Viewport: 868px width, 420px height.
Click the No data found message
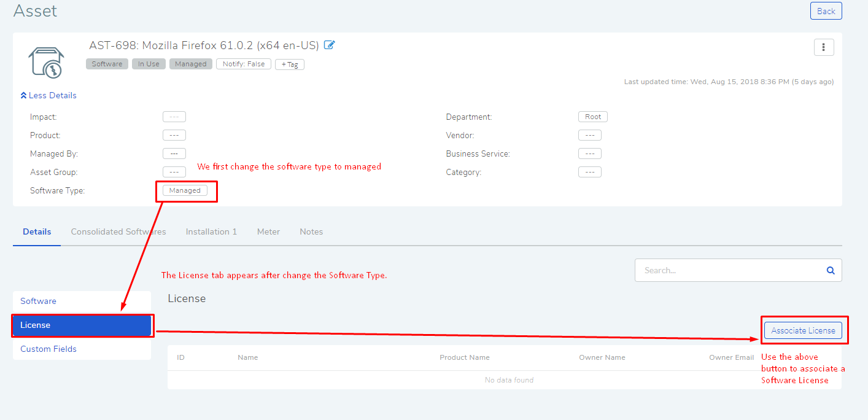click(x=509, y=380)
